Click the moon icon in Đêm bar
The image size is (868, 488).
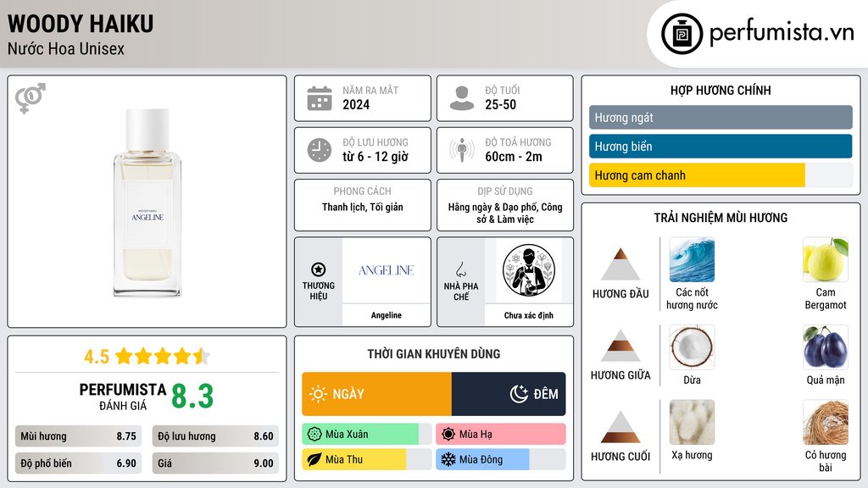click(x=519, y=394)
